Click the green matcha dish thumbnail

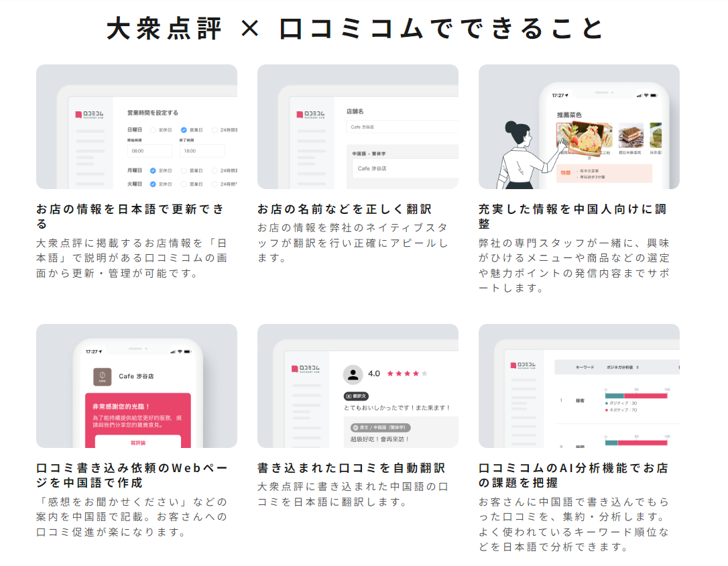(656, 135)
